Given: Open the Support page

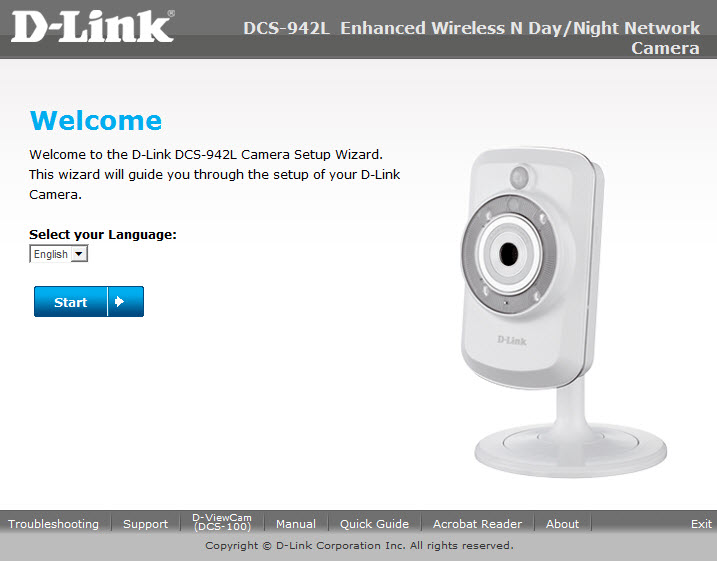Looking at the screenshot, I should pyautogui.click(x=145, y=524).
